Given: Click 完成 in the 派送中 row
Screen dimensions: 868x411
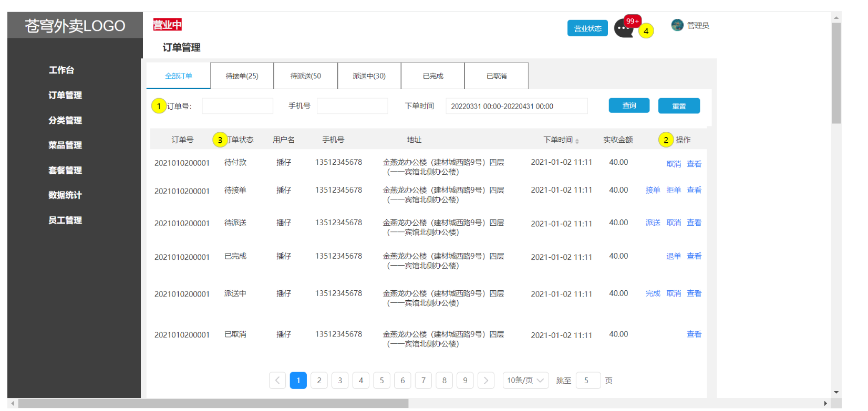Looking at the screenshot, I should coord(653,293).
